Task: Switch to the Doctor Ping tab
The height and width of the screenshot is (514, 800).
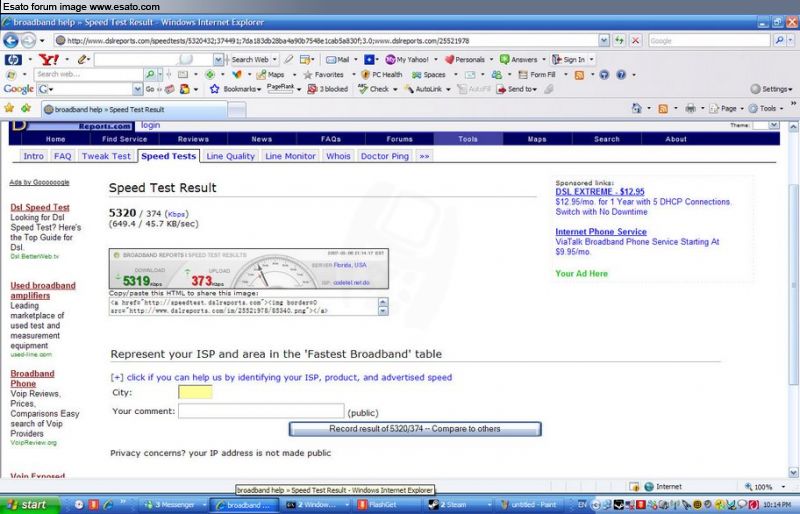Action: (x=385, y=156)
